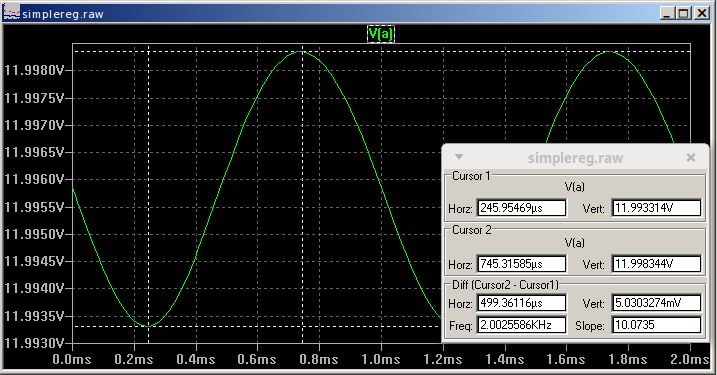Close the simplereg.raw cursor readout panel
The image size is (717, 375).
(x=691, y=158)
